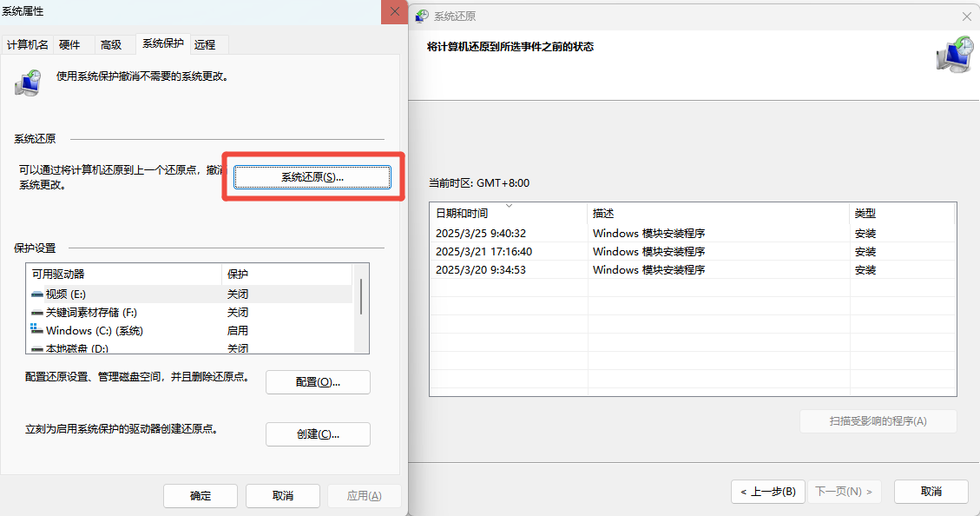Click the restore wizard header icon
The height and width of the screenshot is (516, 980).
(x=954, y=55)
